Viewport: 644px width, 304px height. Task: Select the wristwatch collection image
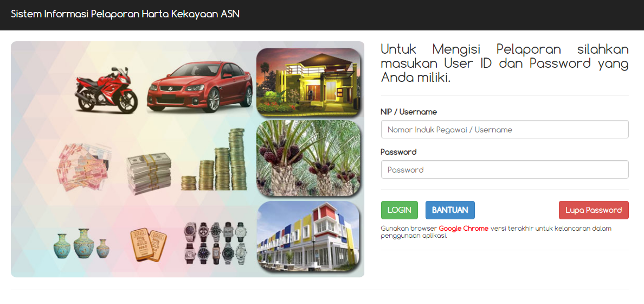point(216,243)
